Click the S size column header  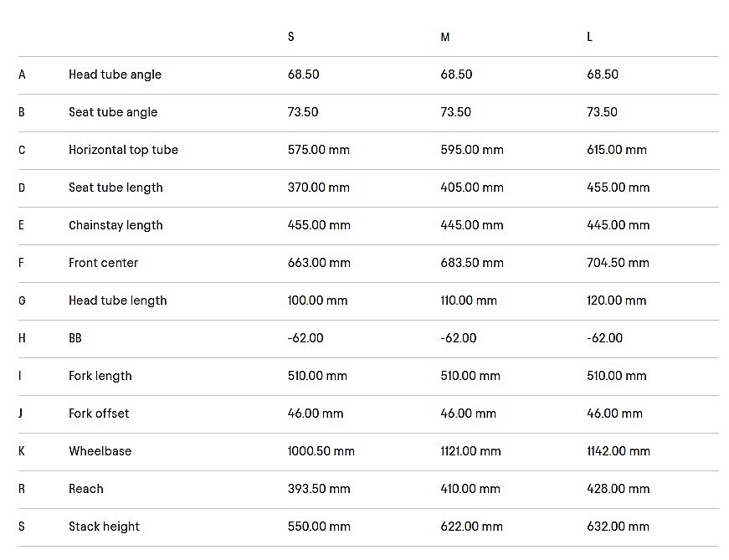point(291,37)
